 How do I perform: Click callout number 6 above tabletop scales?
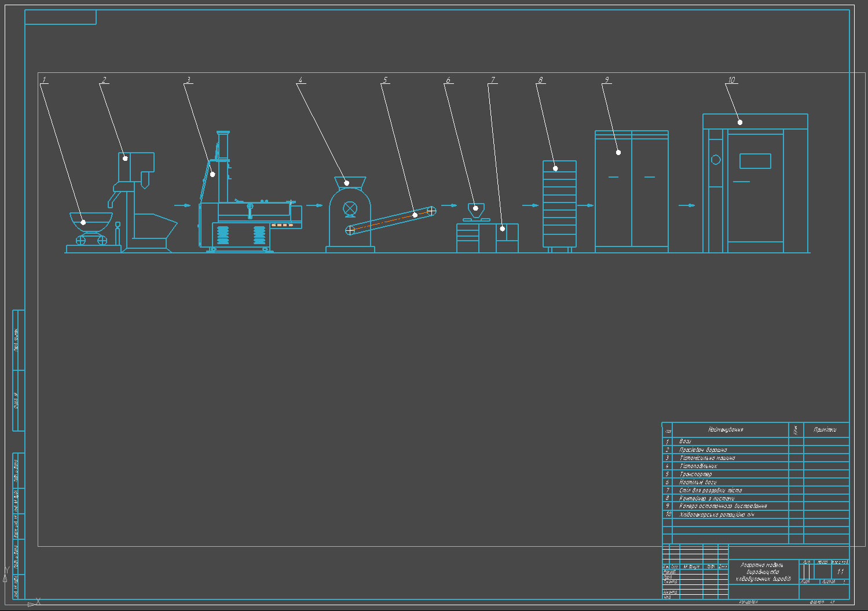(448, 80)
